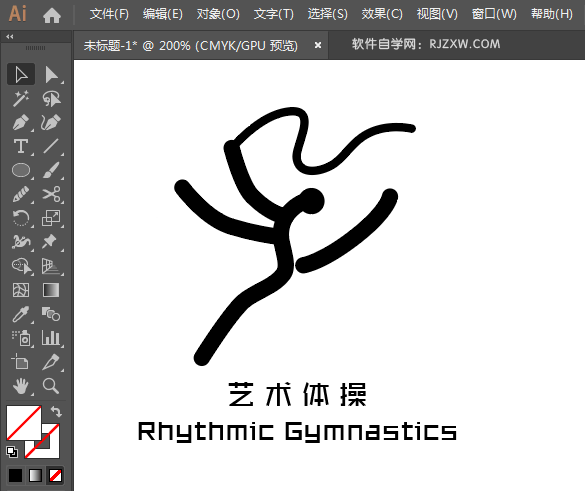This screenshot has width=585, height=491.
Task: Select the Type tool
Action: click(21, 146)
